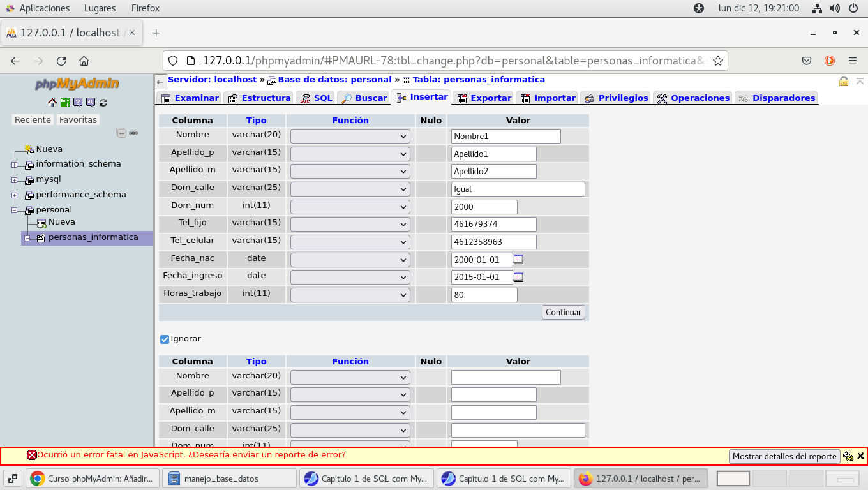Expand the mysql database tree node
This screenshot has width=868, height=490.
14,180
